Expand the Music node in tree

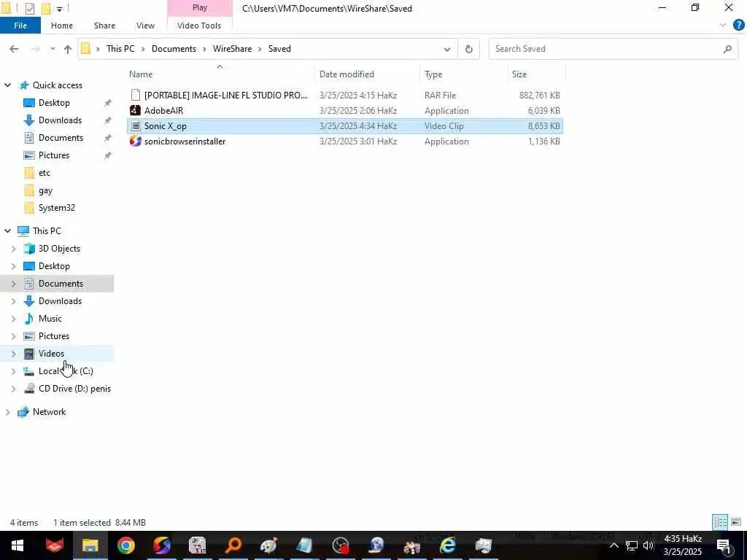[x=13, y=319]
